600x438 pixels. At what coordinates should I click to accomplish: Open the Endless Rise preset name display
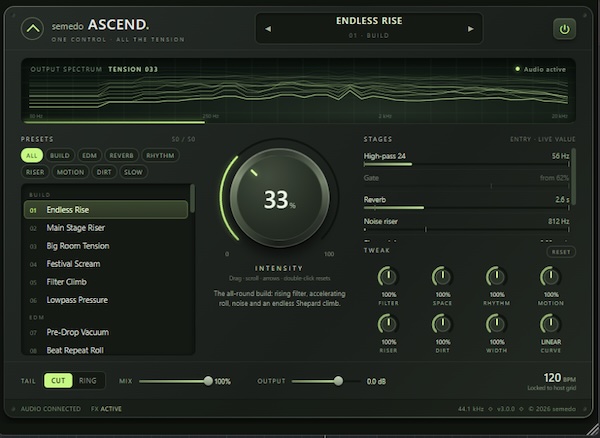click(369, 28)
